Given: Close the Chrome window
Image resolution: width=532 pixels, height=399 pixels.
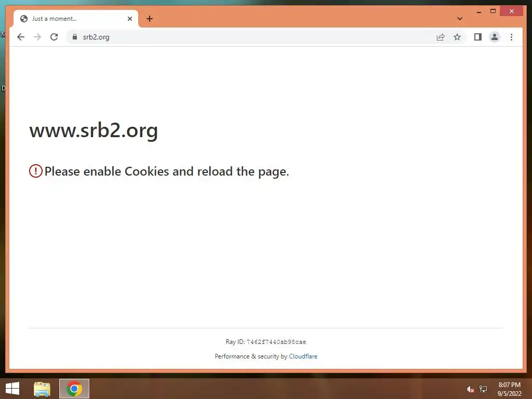Looking at the screenshot, I should pyautogui.click(x=512, y=11).
